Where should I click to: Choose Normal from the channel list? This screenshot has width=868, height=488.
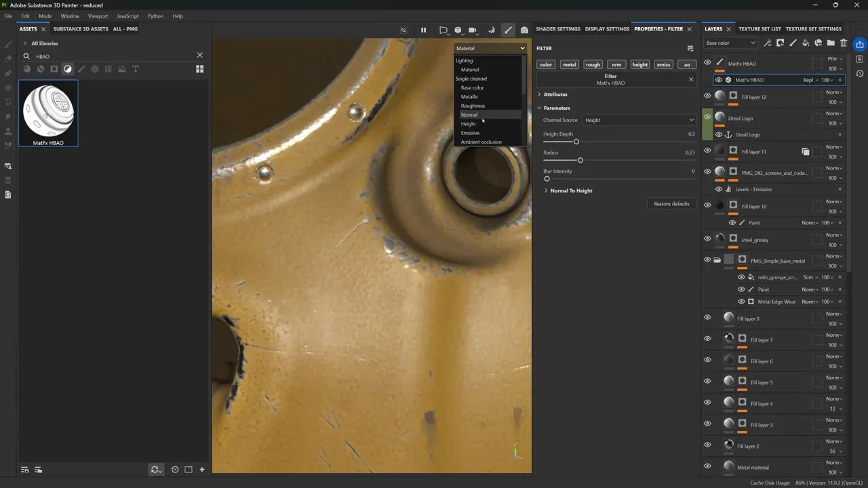469,115
